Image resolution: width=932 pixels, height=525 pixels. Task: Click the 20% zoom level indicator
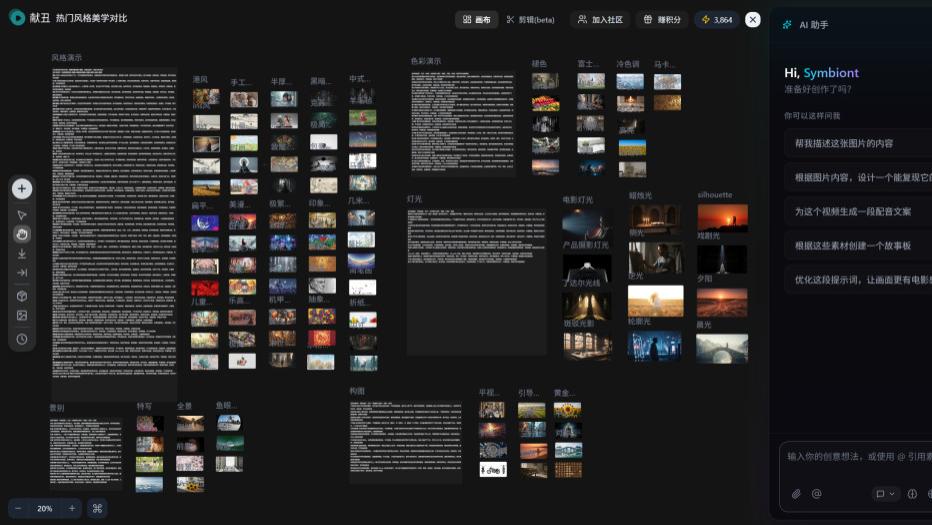tap(45, 508)
